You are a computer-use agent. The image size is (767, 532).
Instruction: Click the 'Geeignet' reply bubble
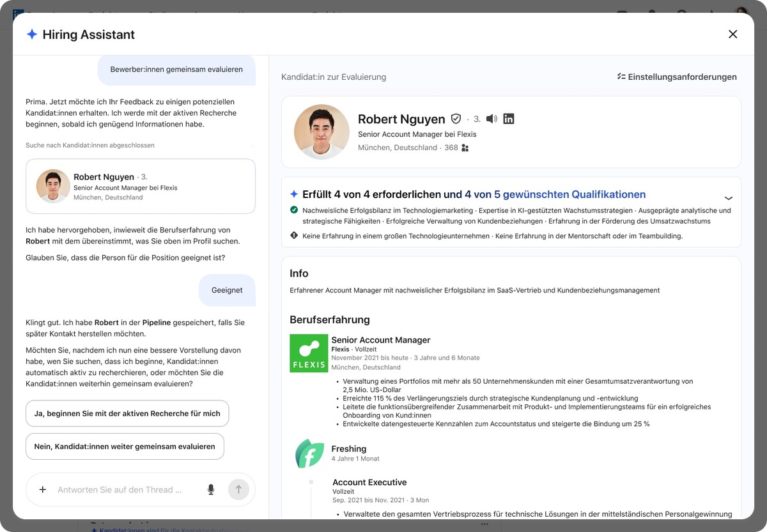pyautogui.click(x=227, y=290)
